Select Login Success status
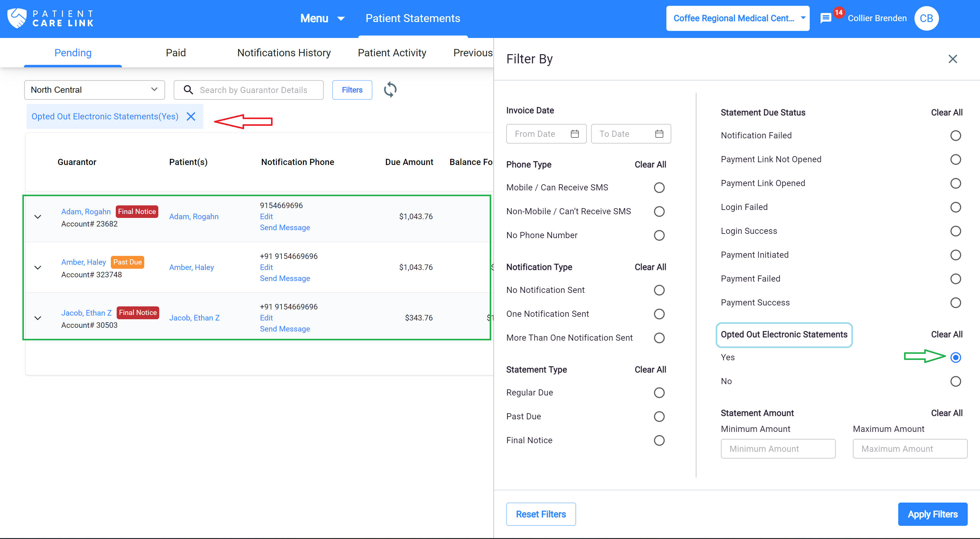Image resolution: width=980 pixels, height=539 pixels. (x=955, y=231)
